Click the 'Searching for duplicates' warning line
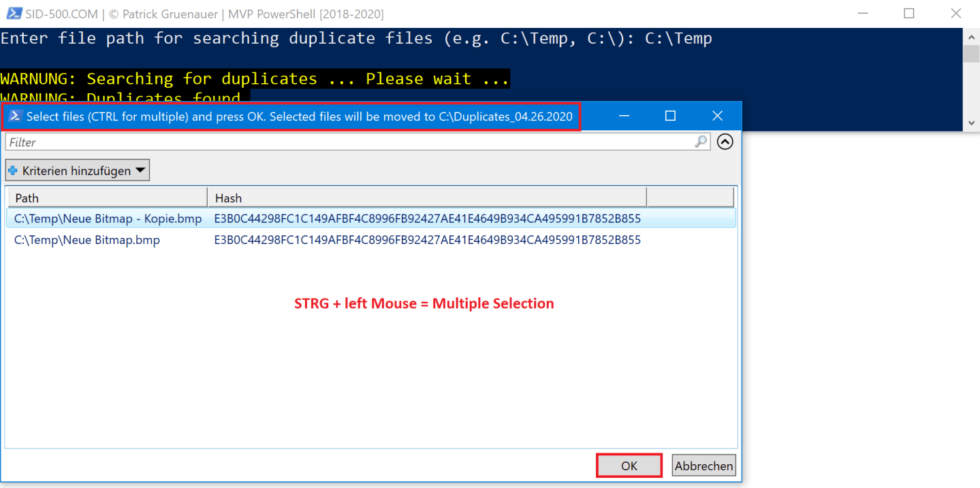980x488 pixels. point(255,79)
